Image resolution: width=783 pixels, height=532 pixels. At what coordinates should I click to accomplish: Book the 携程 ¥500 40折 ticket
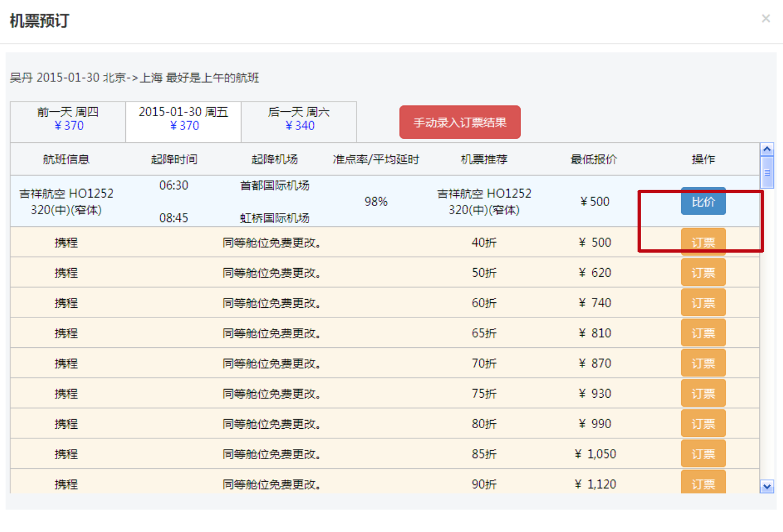[x=703, y=242]
